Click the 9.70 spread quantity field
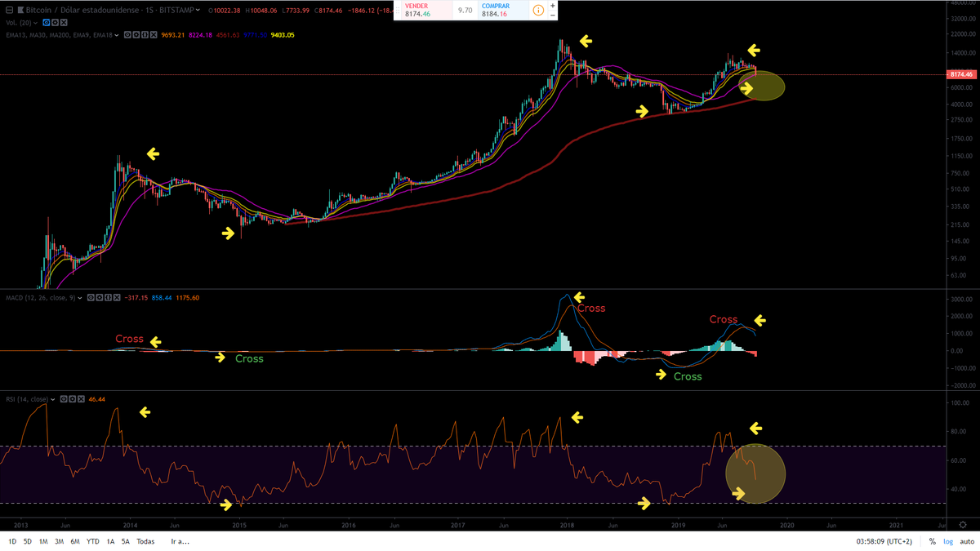The height and width of the screenshot is (551, 980). (x=465, y=11)
